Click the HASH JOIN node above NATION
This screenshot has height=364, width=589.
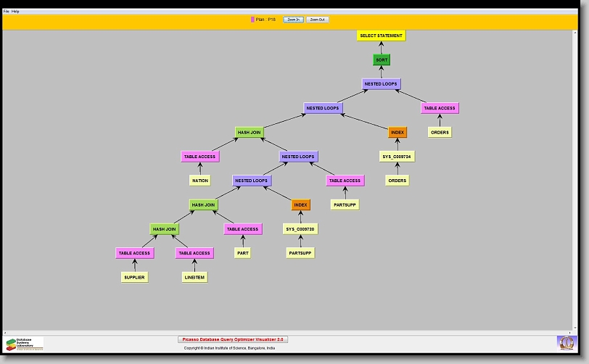250,133
